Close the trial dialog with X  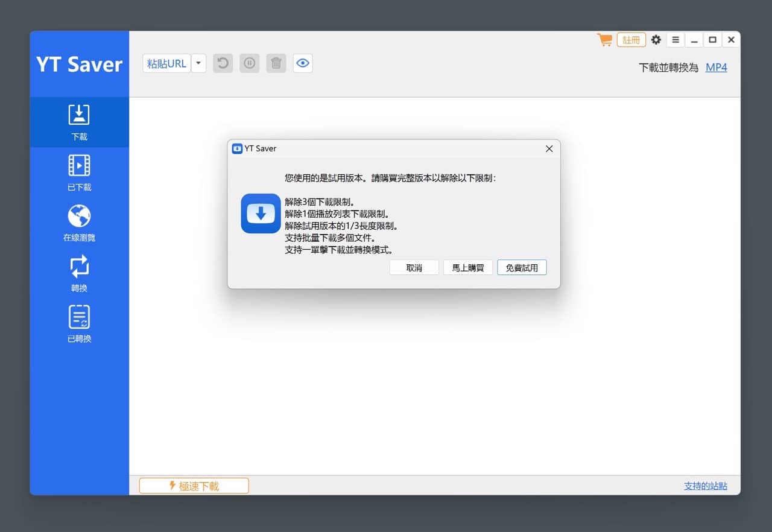tap(549, 148)
